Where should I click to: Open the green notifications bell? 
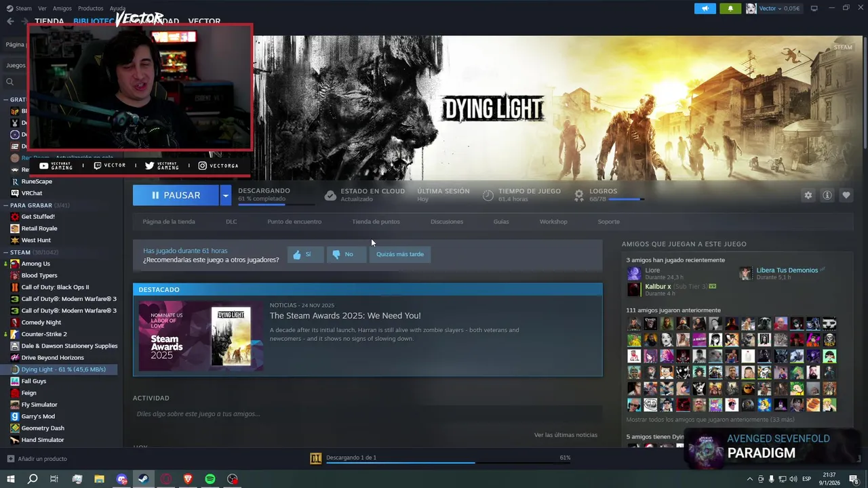click(730, 8)
